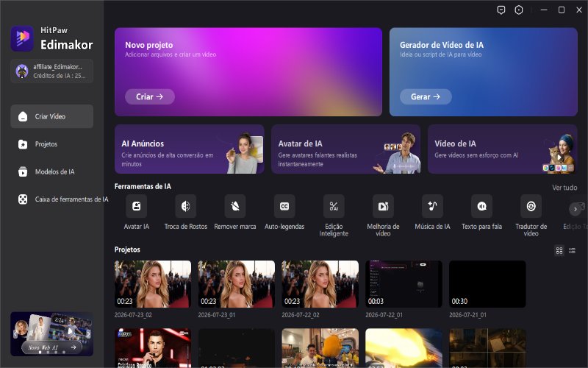Viewport: 588px width, 368px height.
Task: Click Ver tudo link for AI tools
Action: click(x=564, y=188)
